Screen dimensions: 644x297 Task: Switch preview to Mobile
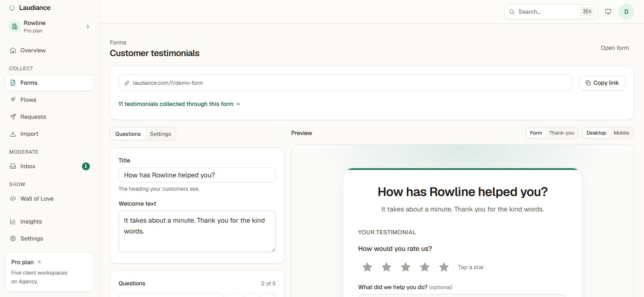[622, 133]
